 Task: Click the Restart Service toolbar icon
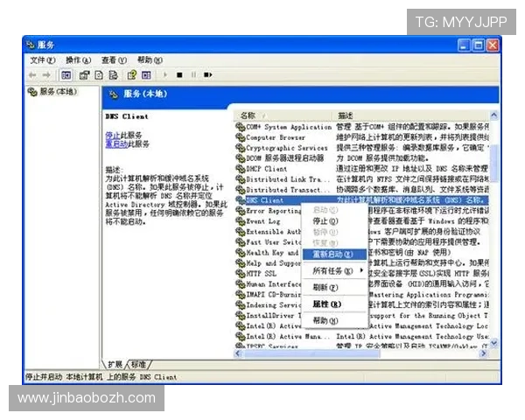pyautogui.click(x=206, y=75)
